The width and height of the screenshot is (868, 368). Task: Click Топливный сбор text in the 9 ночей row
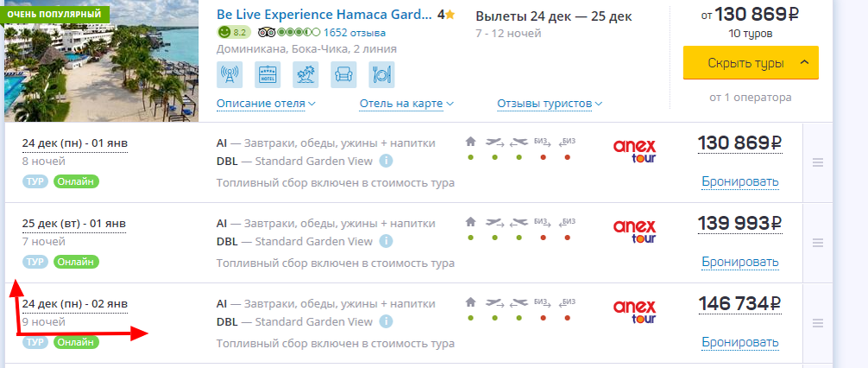(x=336, y=344)
